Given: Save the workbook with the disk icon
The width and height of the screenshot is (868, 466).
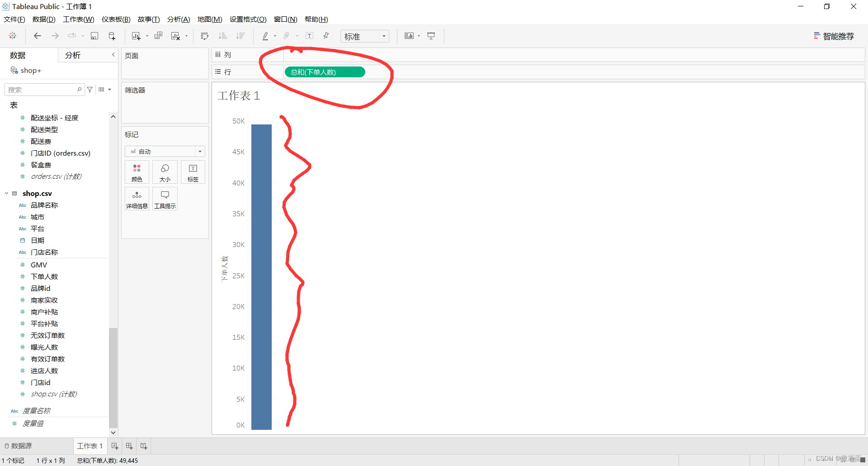Looking at the screenshot, I should [x=94, y=36].
